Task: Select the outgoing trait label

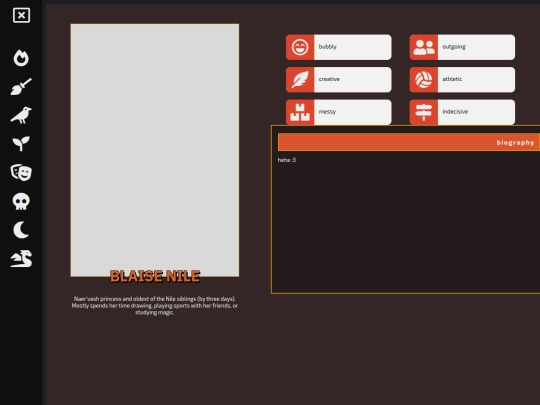Action: [x=454, y=47]
